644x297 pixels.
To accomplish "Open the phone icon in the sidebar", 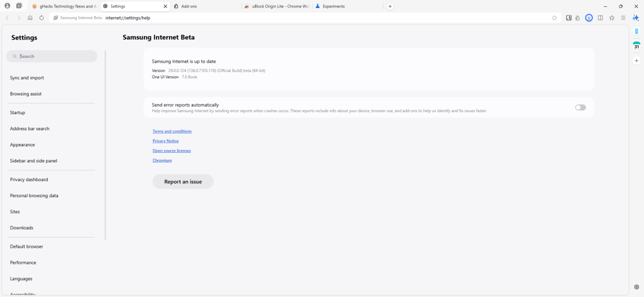I will (636, 31).
